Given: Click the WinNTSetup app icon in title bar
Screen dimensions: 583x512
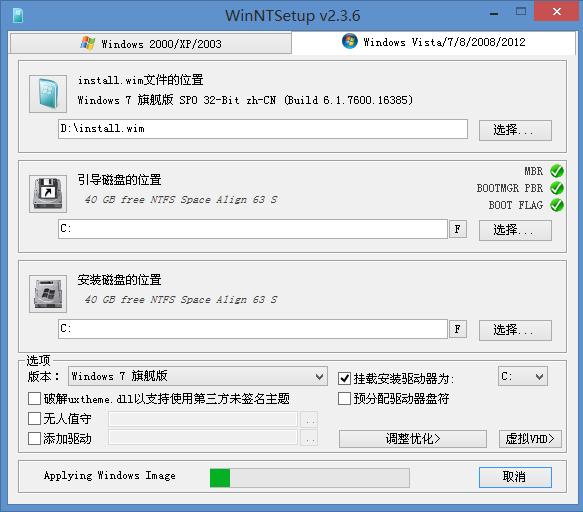Looking at the screenshot, I should pyautogui.click(x=18, y=16).
